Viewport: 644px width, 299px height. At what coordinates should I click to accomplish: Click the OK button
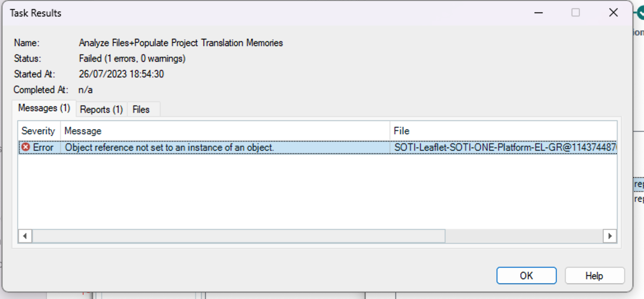tap(526, 276)
